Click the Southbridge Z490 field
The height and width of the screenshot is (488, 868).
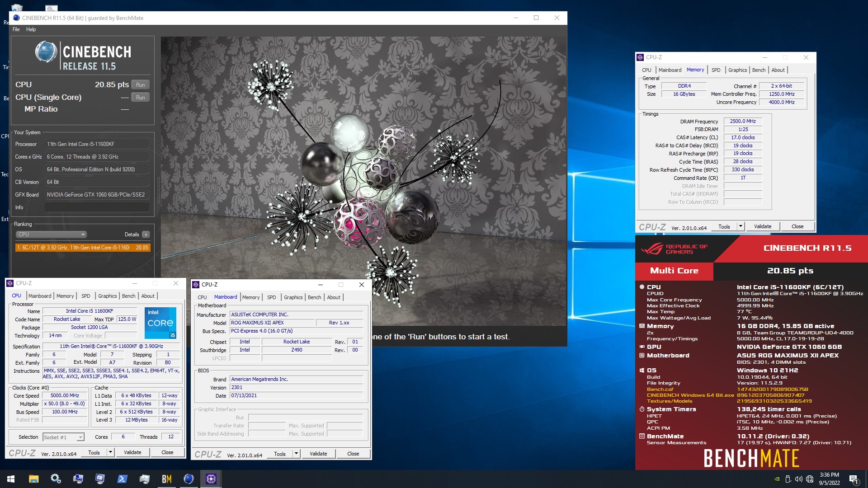(x=297, y=350)
